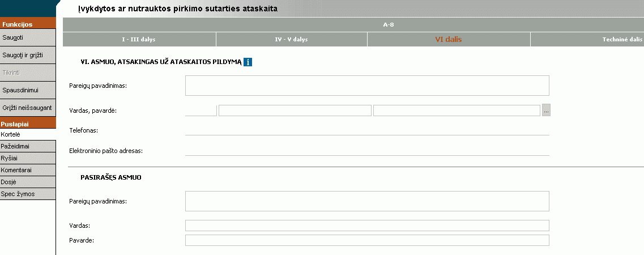Viewport: 644px width, 255px height.
Task: Open the Dosjė page
Action: tap(28, 182)
